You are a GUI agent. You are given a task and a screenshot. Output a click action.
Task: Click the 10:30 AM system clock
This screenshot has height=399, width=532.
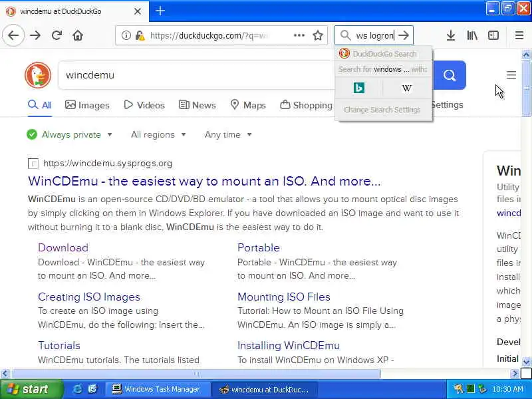507,389
